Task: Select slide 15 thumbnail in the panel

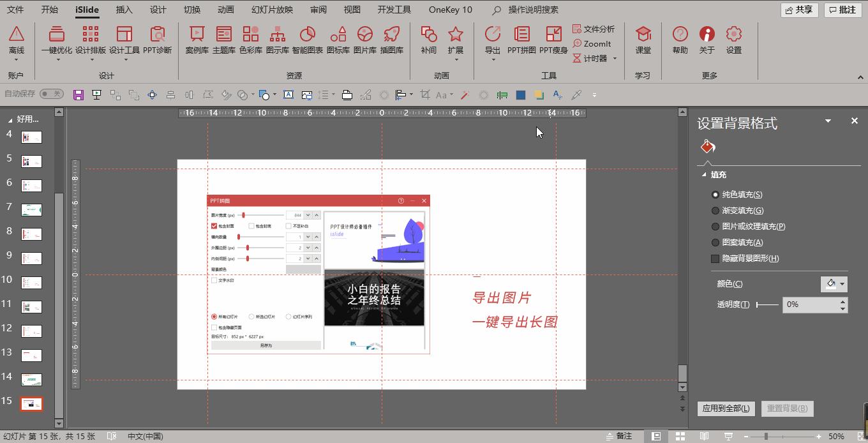Action: click(x=32, y=404)
